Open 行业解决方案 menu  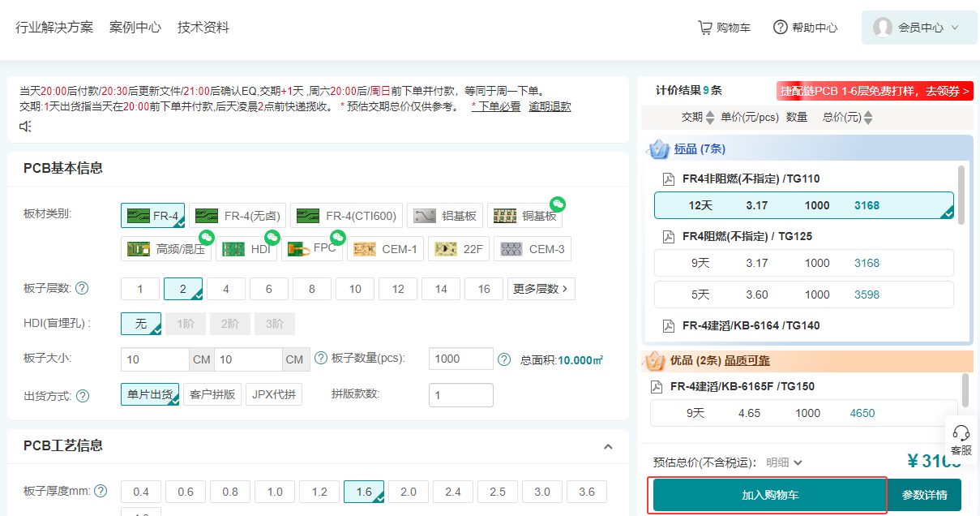coord(54,28)
